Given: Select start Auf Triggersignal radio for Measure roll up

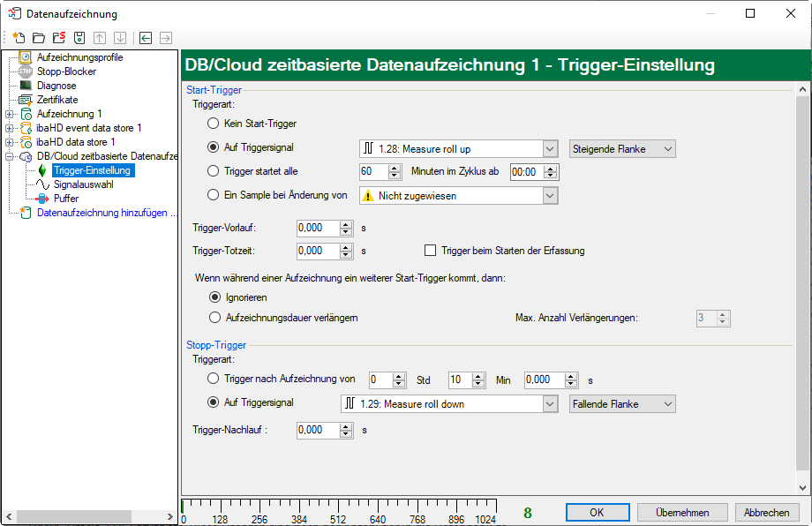Looking at the screenshot, I should coord(213,147).
